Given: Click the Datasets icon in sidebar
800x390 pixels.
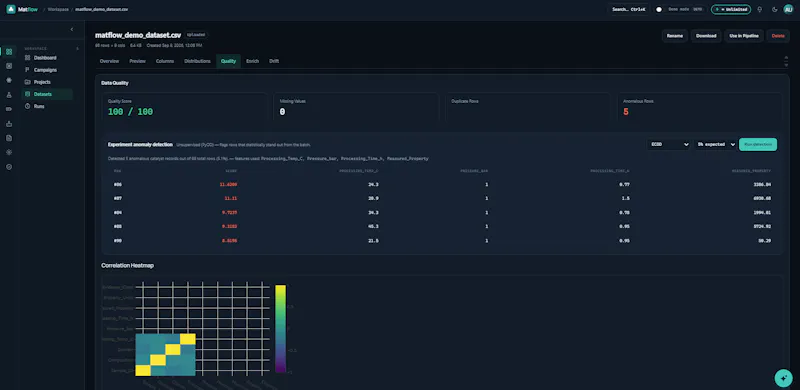Looking at the screenshot, I should (28, 94).
